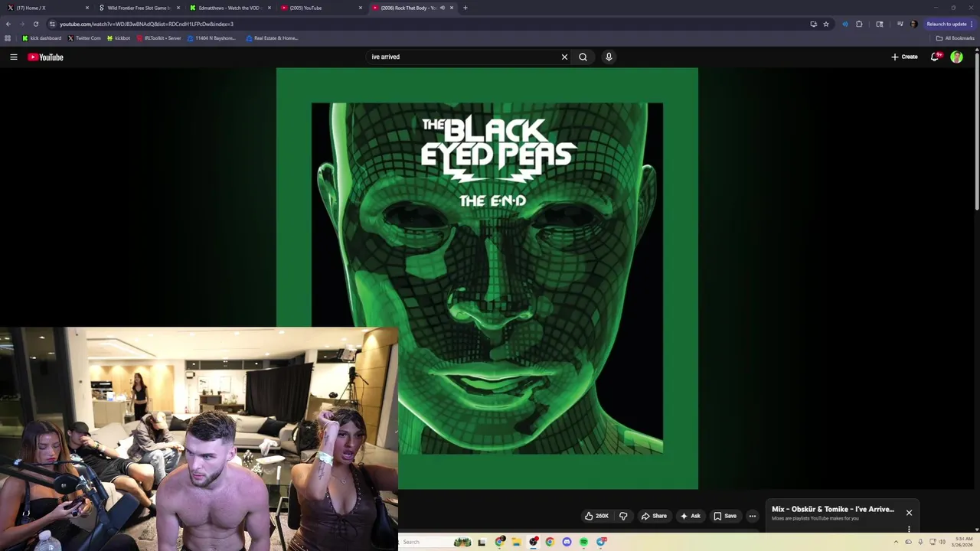Go to the YouTube home logo
This screenshot has width=980, height=551.
click(x=46, y=57)
